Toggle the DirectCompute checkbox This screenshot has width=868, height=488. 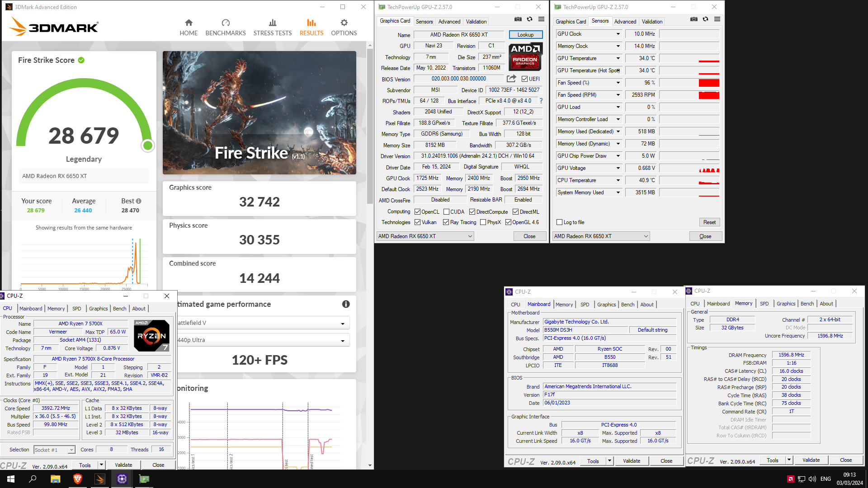(x=472, y=212)
